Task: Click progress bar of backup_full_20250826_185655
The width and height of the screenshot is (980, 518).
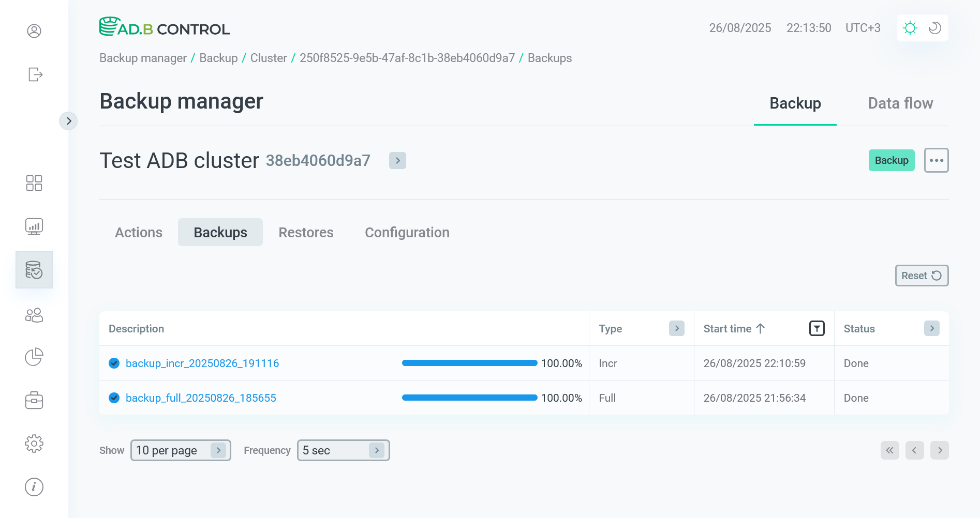Action: [x=469, y=398]
